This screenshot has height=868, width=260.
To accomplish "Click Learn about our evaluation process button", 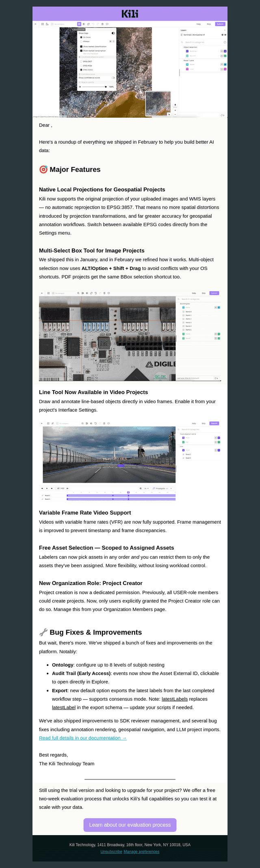I will pos(130,825).
